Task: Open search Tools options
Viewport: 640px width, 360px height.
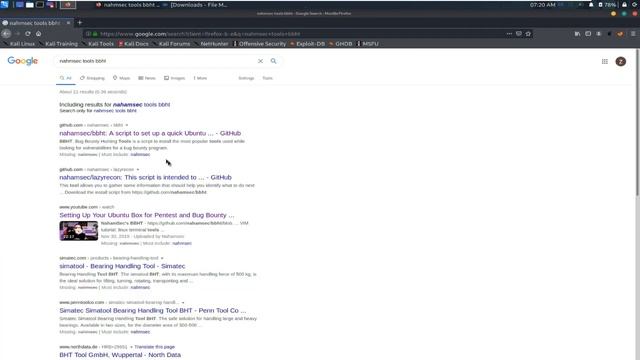Action: [267, 78]
